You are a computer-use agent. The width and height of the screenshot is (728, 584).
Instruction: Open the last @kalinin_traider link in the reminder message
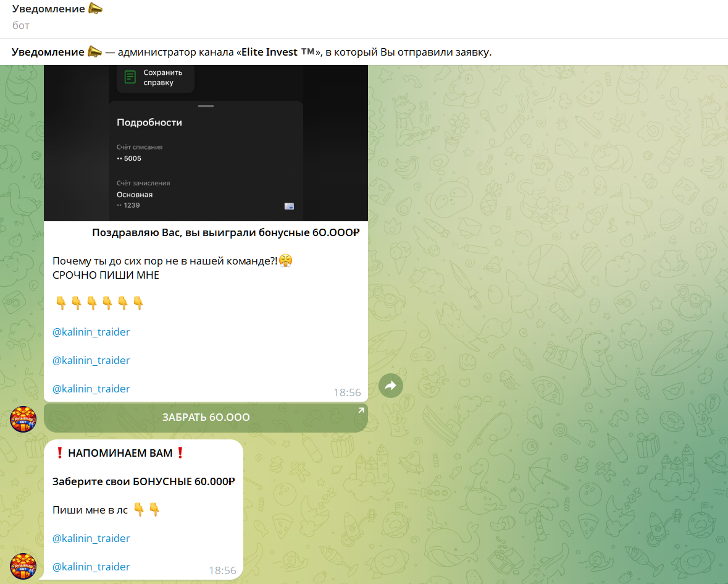(x=91, y=567)
